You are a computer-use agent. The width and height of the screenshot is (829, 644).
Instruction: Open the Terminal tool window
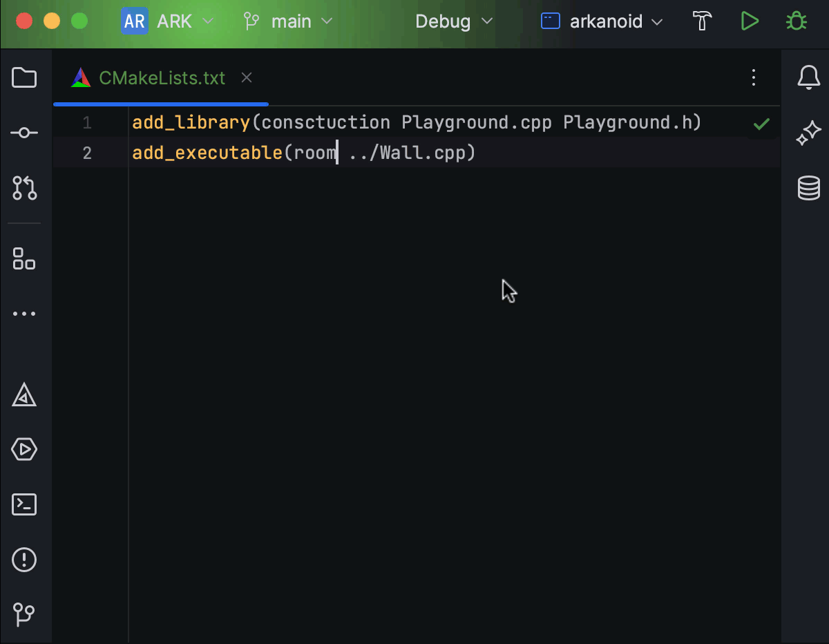[x=24, y=504]
